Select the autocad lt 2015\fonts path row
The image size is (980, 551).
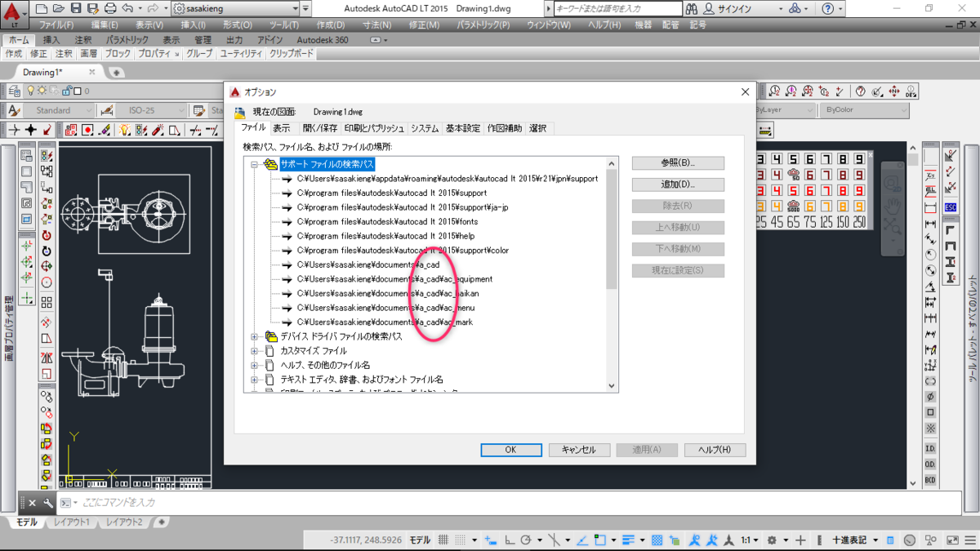click(387, 222)
